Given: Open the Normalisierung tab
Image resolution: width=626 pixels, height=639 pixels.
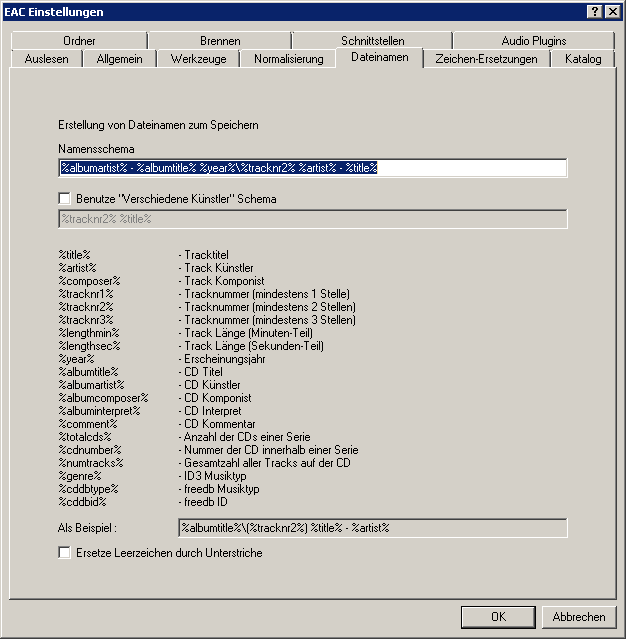Looking at the screenshot, I should click(x=288, y=59).
